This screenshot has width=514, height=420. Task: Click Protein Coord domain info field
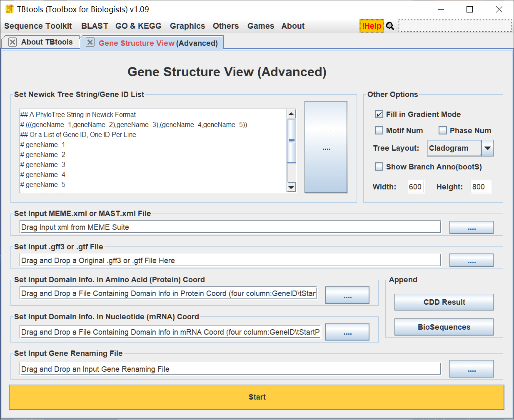[x=168, y=293]
